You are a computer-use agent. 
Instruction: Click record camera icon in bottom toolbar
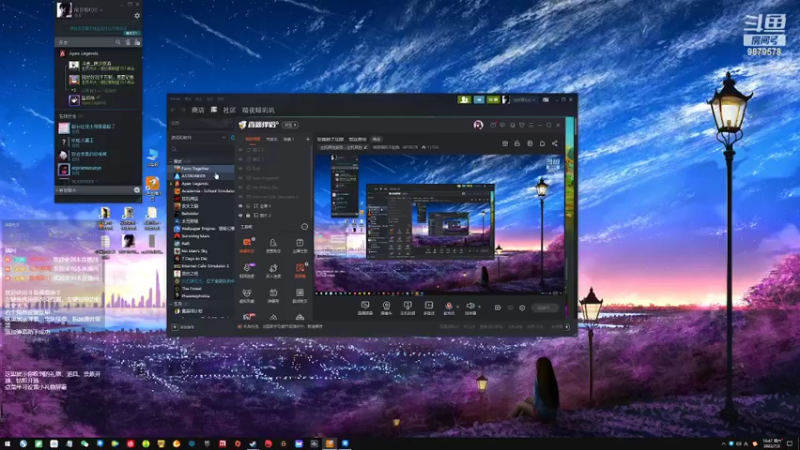[497, 308]
